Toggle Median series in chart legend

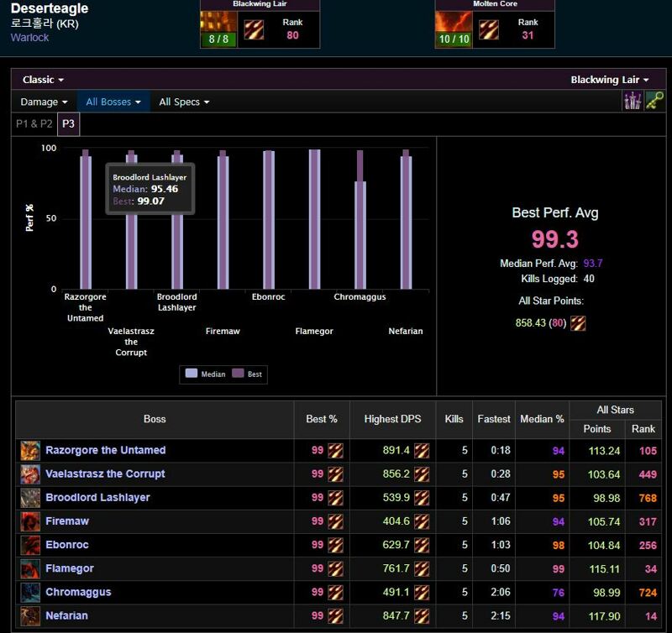pyautogui.click(x=205, y=374)
